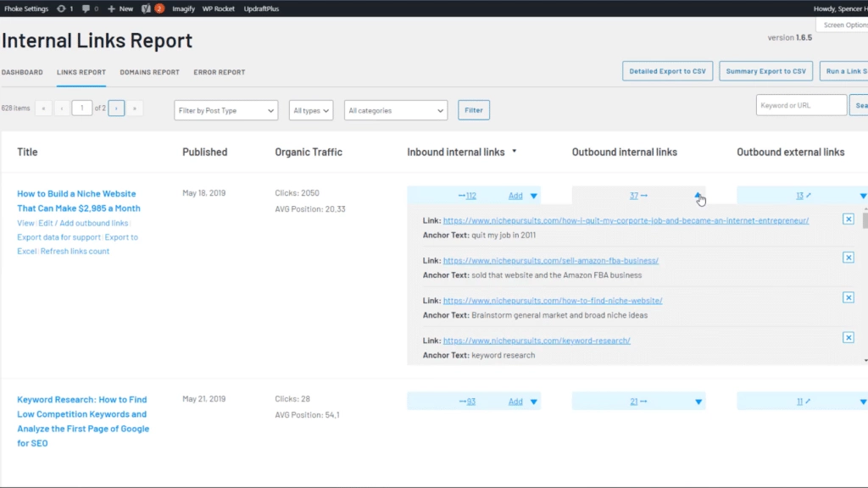Click Detailed Export to CSV
This screenshot has height=488, width=868.
[x=667, y=71]
